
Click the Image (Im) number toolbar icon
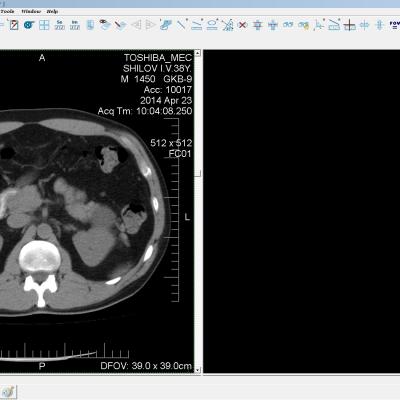[75, 25]
